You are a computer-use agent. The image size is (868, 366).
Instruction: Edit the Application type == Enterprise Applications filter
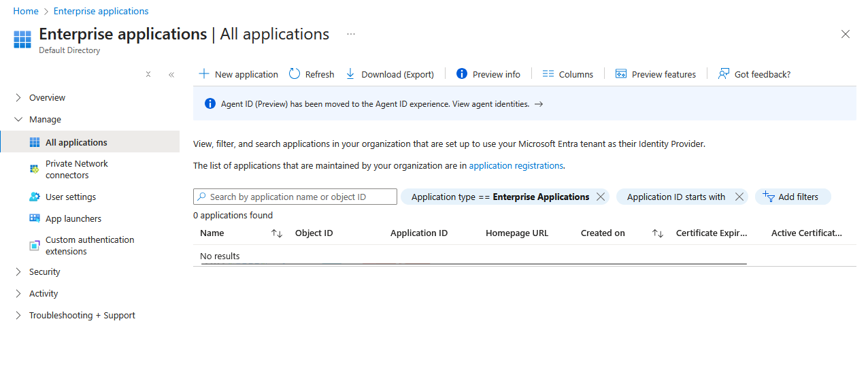pyautogui.click(x=500, y=197)
